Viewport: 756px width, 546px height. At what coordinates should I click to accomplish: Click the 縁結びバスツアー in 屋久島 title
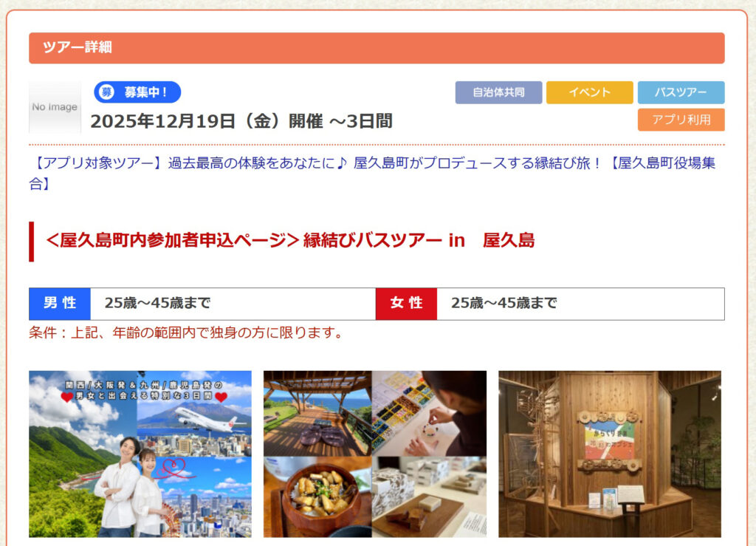289,240
